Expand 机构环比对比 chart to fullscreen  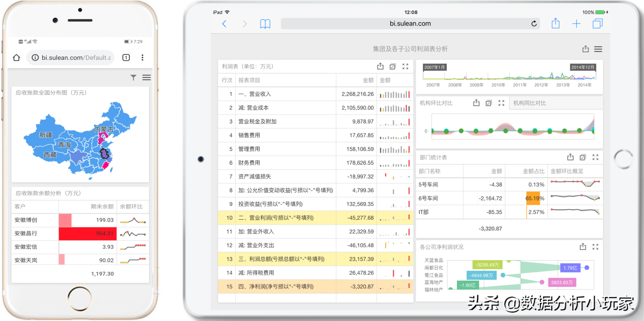tap(501, 103)
